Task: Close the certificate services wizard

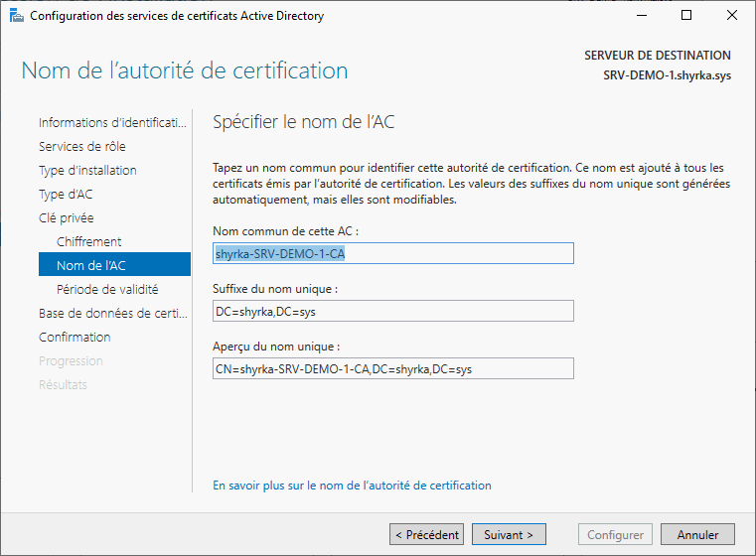Action: [731, 16]
